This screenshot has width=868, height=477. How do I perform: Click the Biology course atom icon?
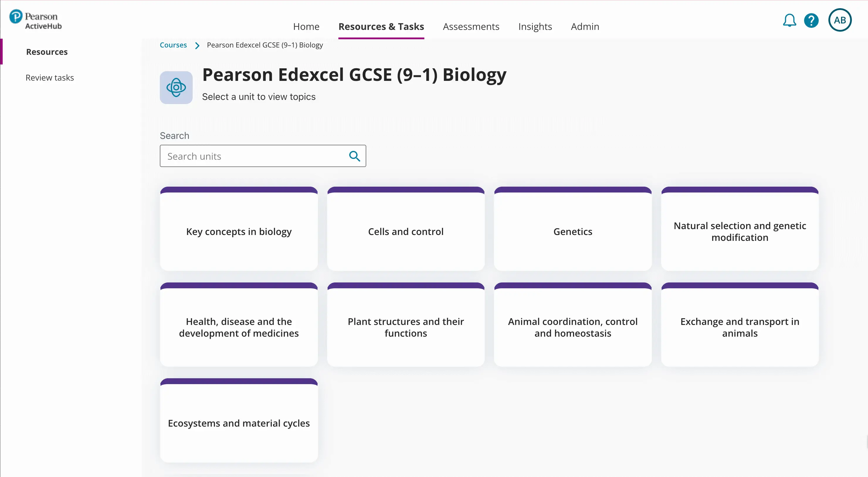click(x=176, y=88)
